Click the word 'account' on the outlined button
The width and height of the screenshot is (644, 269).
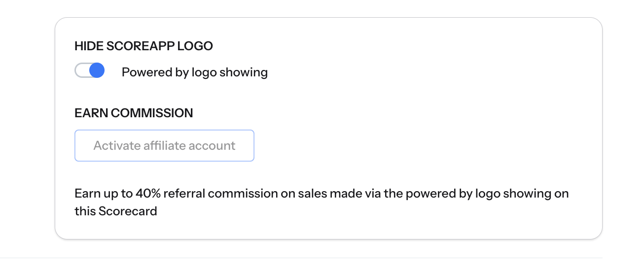213,145
